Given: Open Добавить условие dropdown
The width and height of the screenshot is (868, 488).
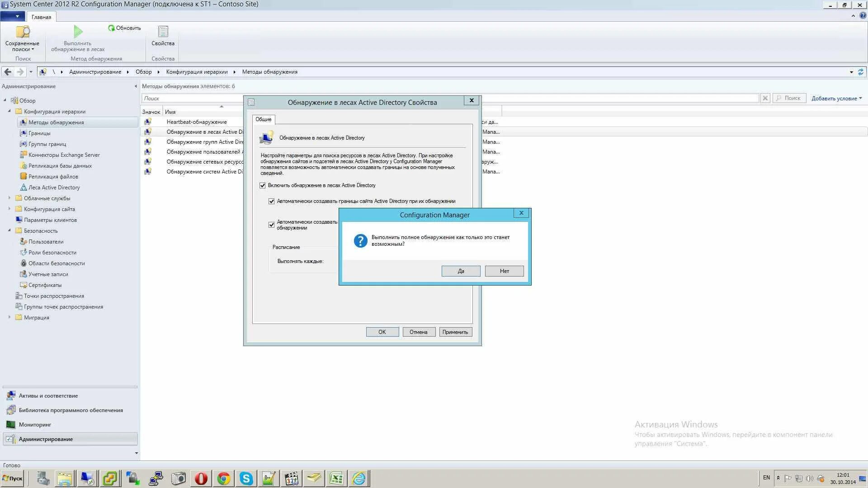Looking at the screenshot, I should click(836, 99).
